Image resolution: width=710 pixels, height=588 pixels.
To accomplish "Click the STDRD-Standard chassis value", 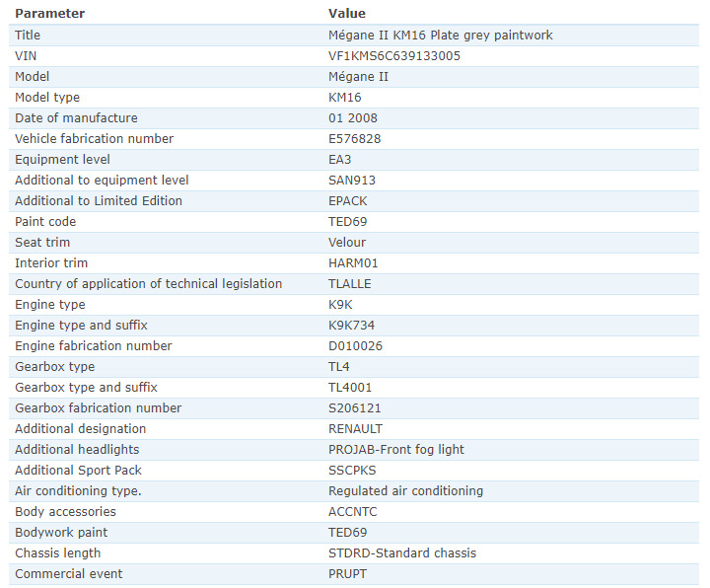I will click(x=402, y=553).
